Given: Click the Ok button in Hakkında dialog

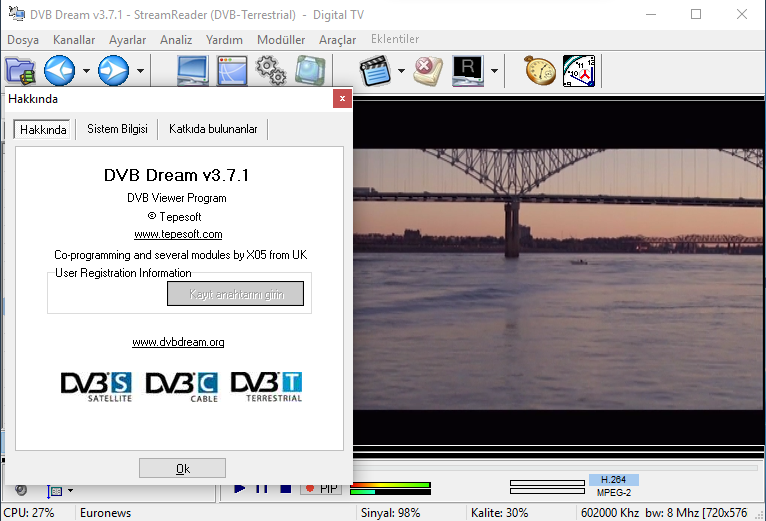Looking at the screenshot, I should click(182, 468).
